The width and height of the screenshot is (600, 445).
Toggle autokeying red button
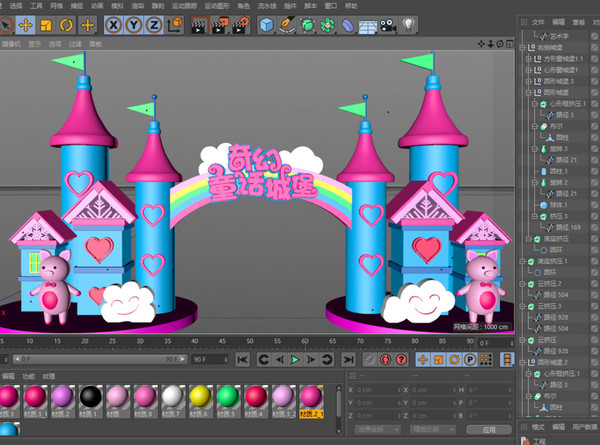point(385,360)
